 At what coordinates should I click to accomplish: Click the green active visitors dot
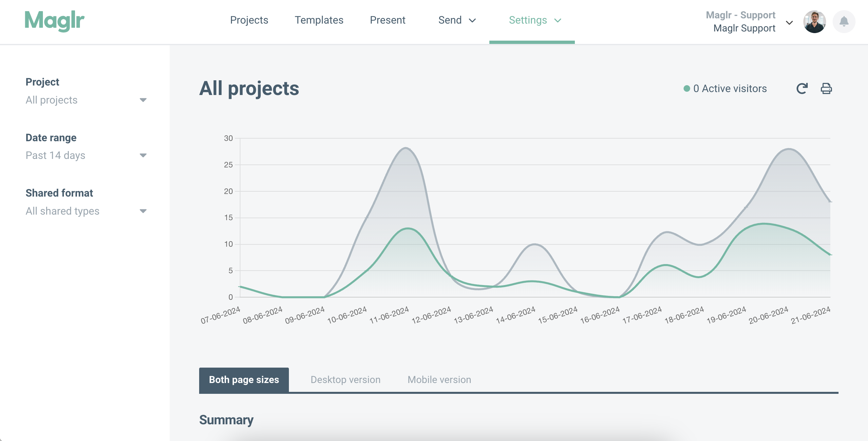tap(687, 89)
